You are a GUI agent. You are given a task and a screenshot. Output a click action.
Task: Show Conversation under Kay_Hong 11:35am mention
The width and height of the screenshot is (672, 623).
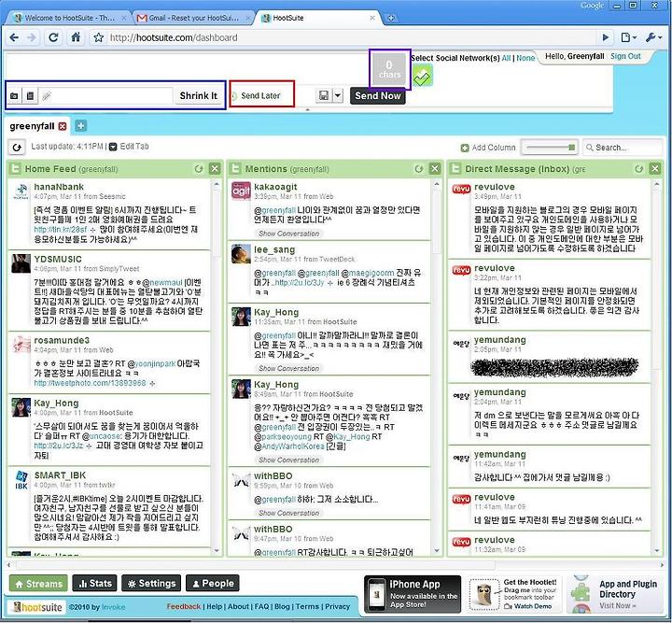[288, 368]
